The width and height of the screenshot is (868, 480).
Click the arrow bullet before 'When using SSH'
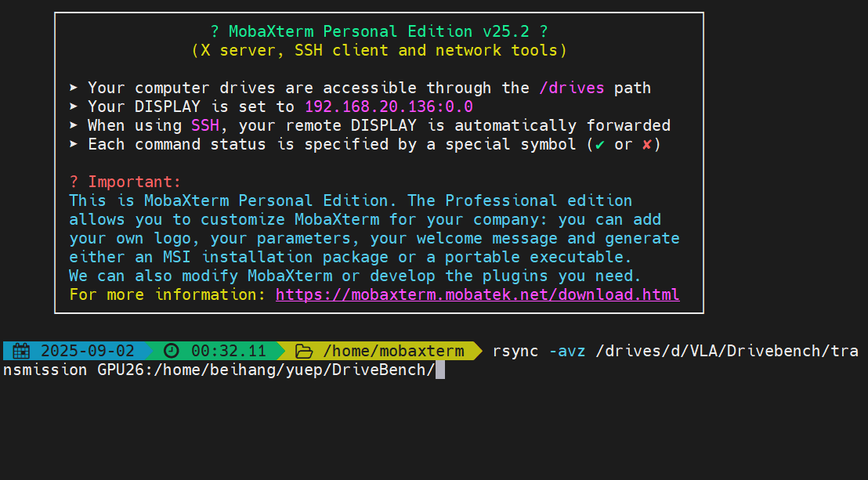(74, 125)
